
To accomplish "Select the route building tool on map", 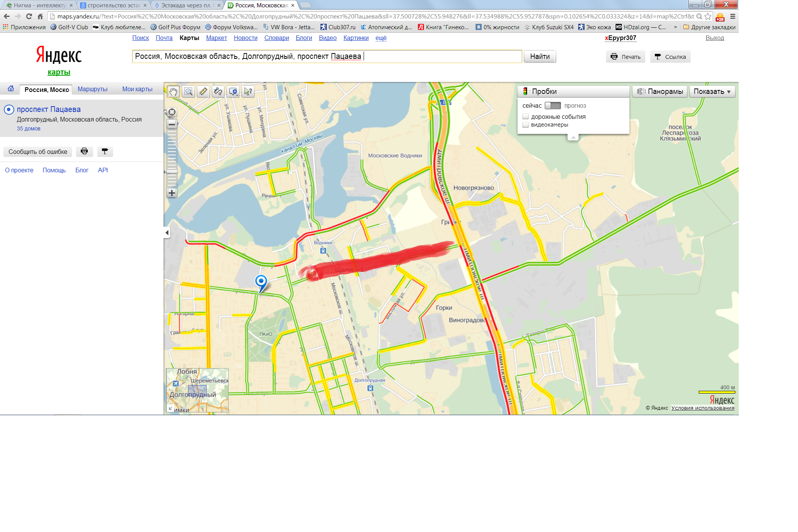I will click(218, 92).
